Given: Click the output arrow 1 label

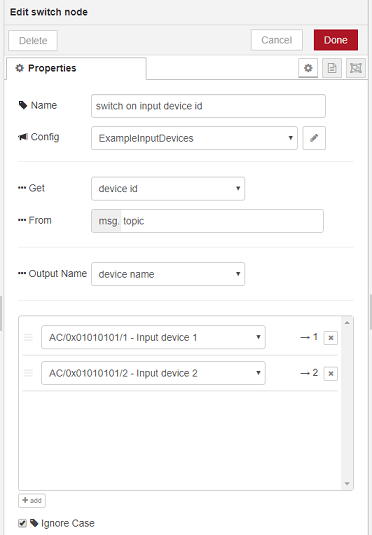Looking at the screenshot, I should click(x=309, y=337).
